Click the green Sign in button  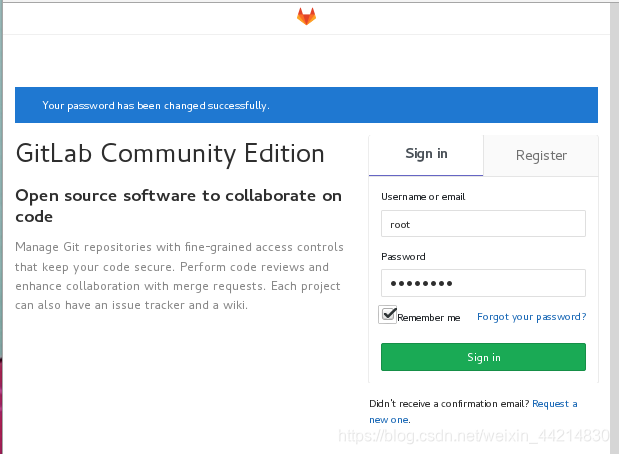[x=483, y=357]
